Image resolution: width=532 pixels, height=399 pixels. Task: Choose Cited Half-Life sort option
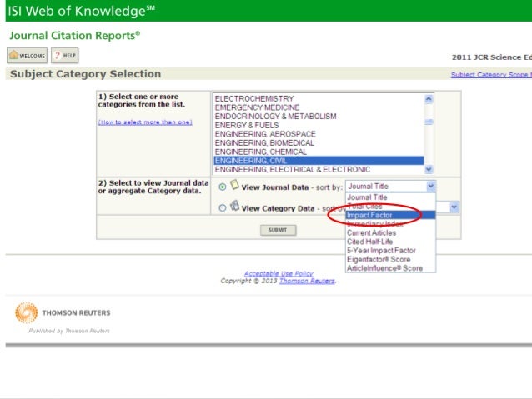pos(390,242)
